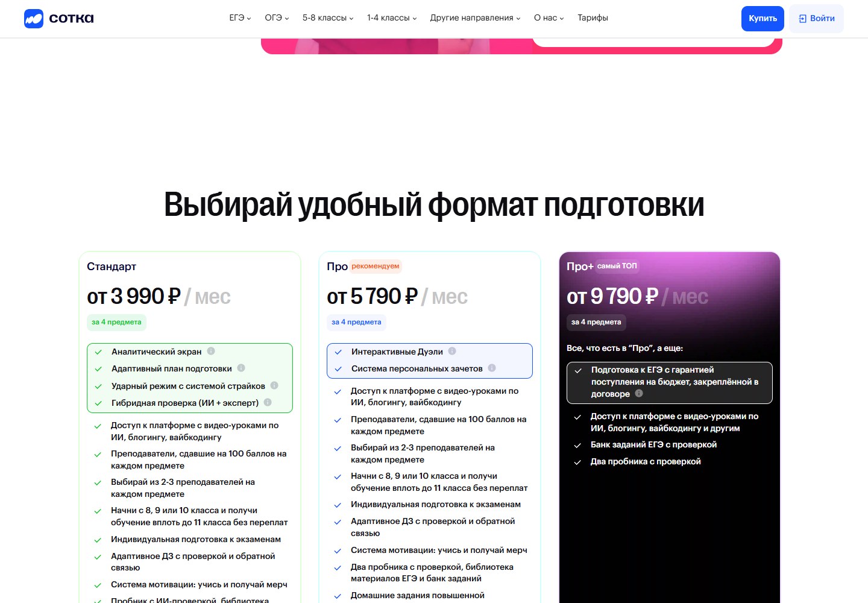Select the Про+ plan title
This screenshot has height=603, width=868.
tap(580, 267)
